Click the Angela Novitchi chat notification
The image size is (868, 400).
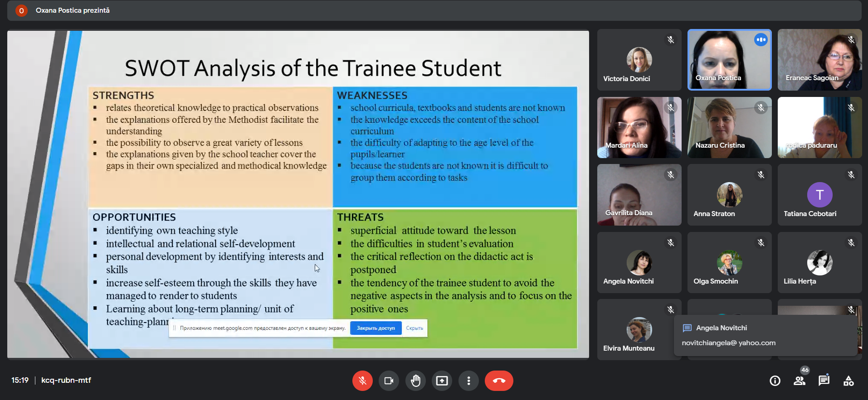pyautogui.click(x=766, y=335)
